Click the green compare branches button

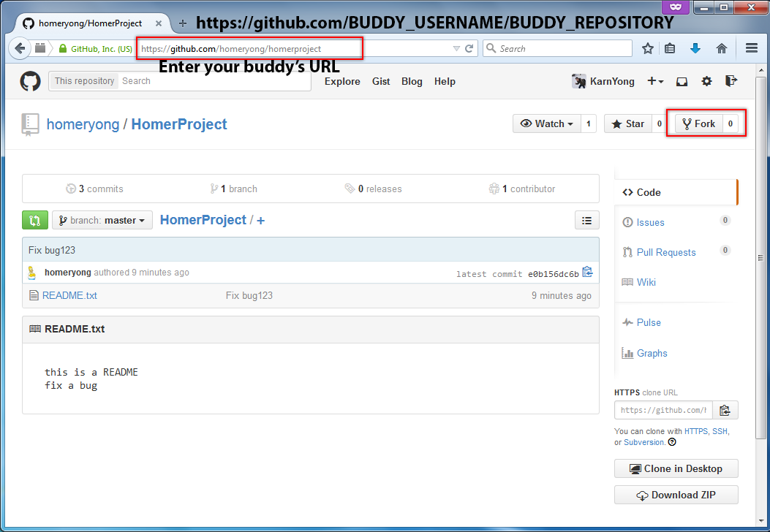pos(35,220)
